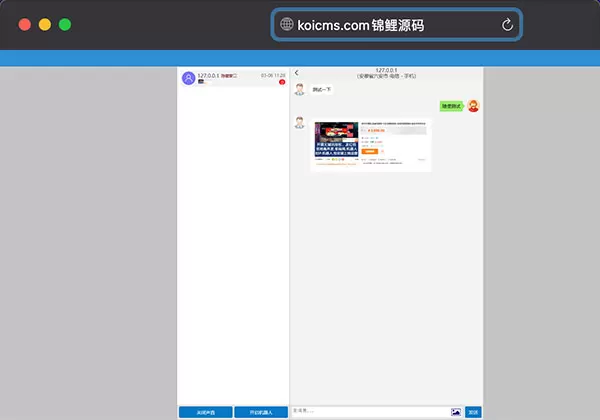The width and height of the screenshot is (600, 420).
Task: Focus the message input field
Action: point(370,412)
